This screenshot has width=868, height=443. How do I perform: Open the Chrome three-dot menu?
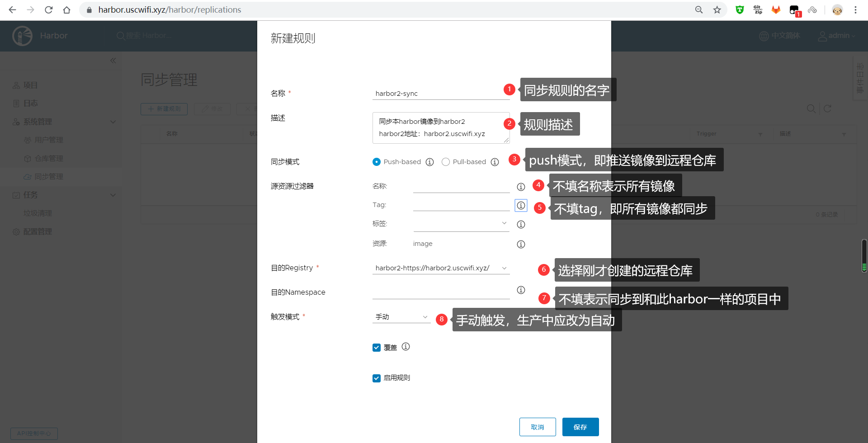coord(855,9)
